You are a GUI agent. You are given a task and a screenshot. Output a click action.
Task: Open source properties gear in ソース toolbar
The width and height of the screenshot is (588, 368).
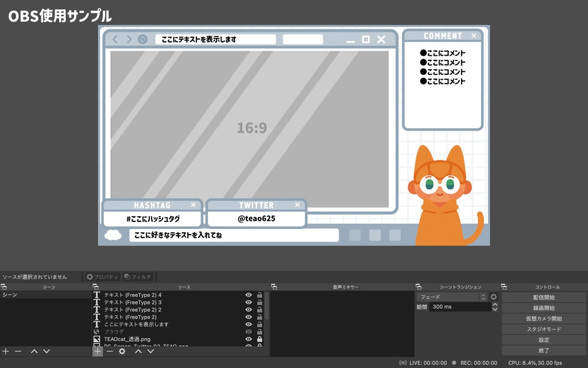pos(122,351)
